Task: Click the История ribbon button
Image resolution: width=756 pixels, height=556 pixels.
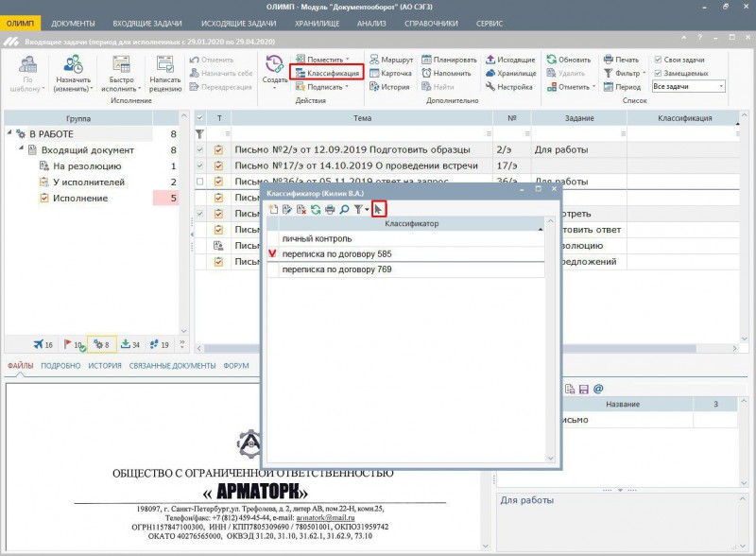Action: [389, 87]
